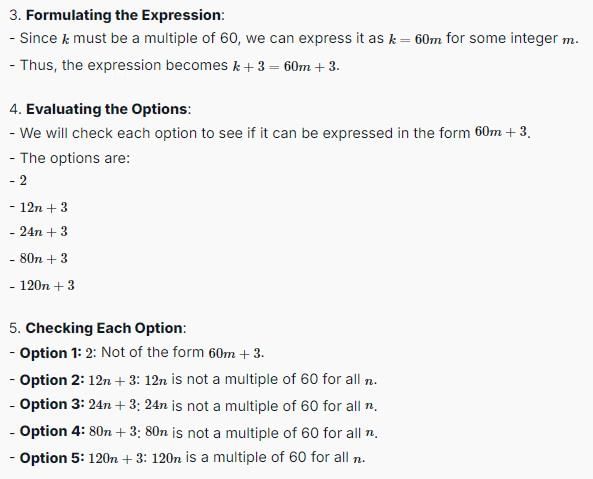Click the bold 'Option 3:' label
Viewport: 593px width, 479px height.
[52, 404]
